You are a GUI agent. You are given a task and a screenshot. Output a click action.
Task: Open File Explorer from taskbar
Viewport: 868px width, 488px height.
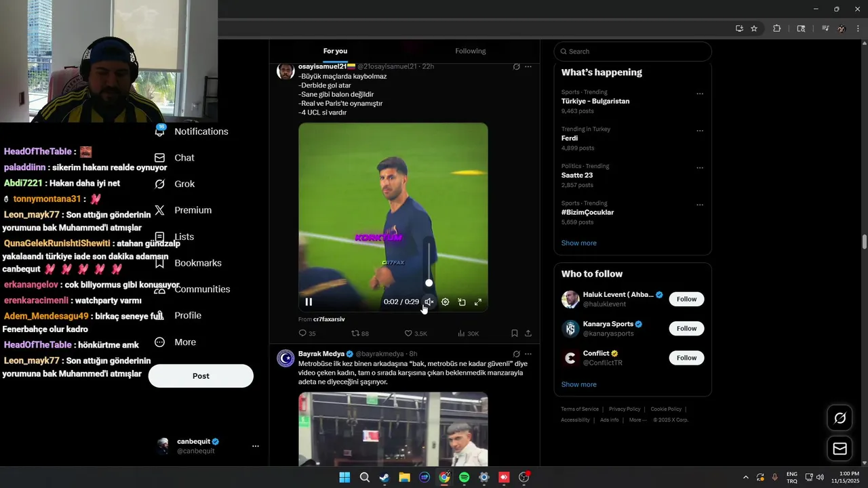(x=404, y=477)
